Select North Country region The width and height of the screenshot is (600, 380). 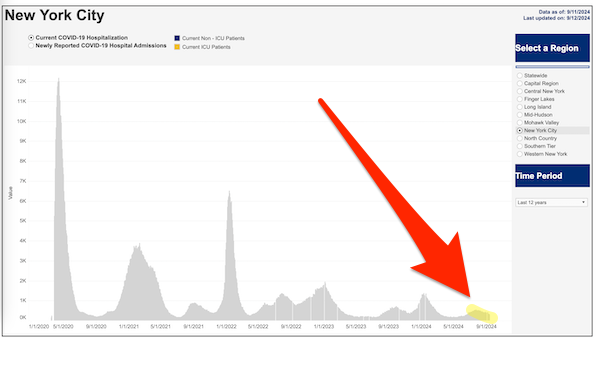coord(520,138)
